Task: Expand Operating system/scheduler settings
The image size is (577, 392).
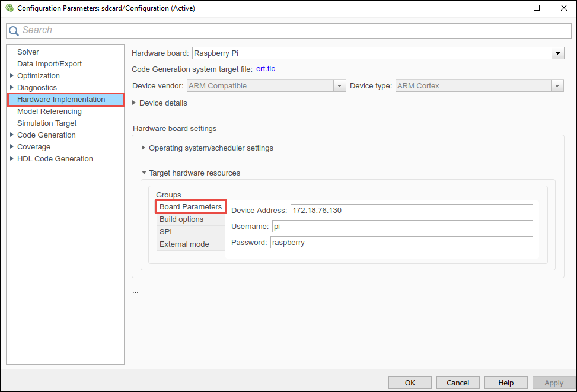Action: (144, 148)
